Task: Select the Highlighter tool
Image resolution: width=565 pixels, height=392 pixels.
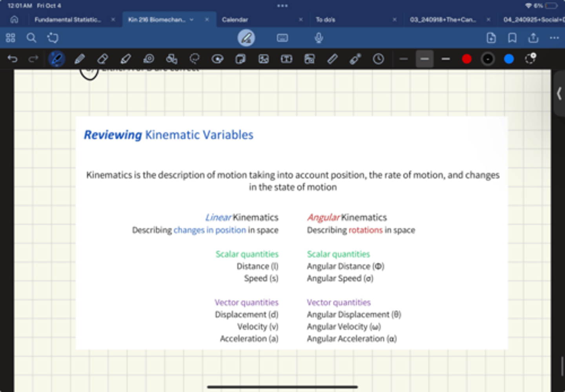Action: coord(126,59)
